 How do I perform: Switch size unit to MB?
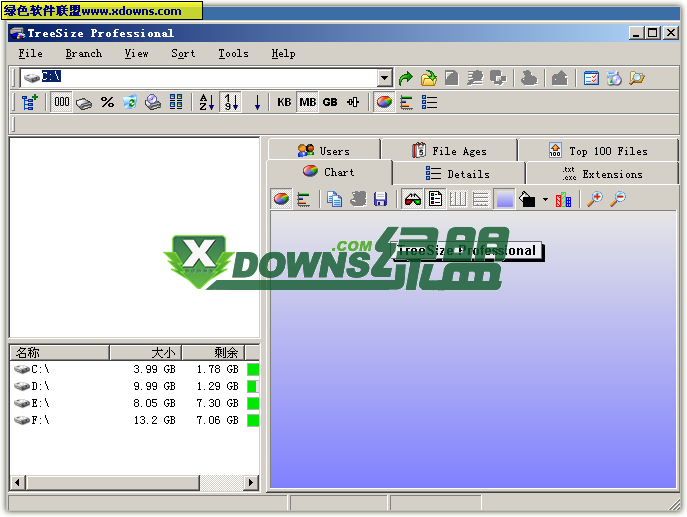[x=307, y=103]
